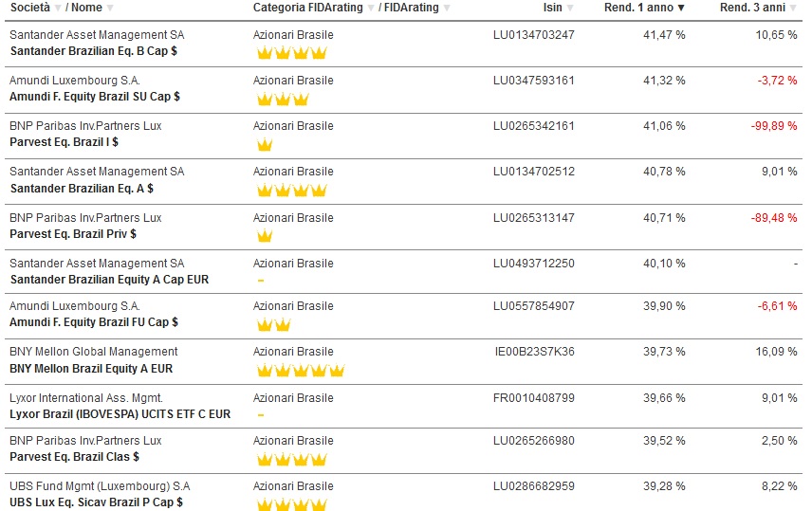Click 8,22 % three-year return value
This screenshot has width=812, height=511.
point(780,486)
